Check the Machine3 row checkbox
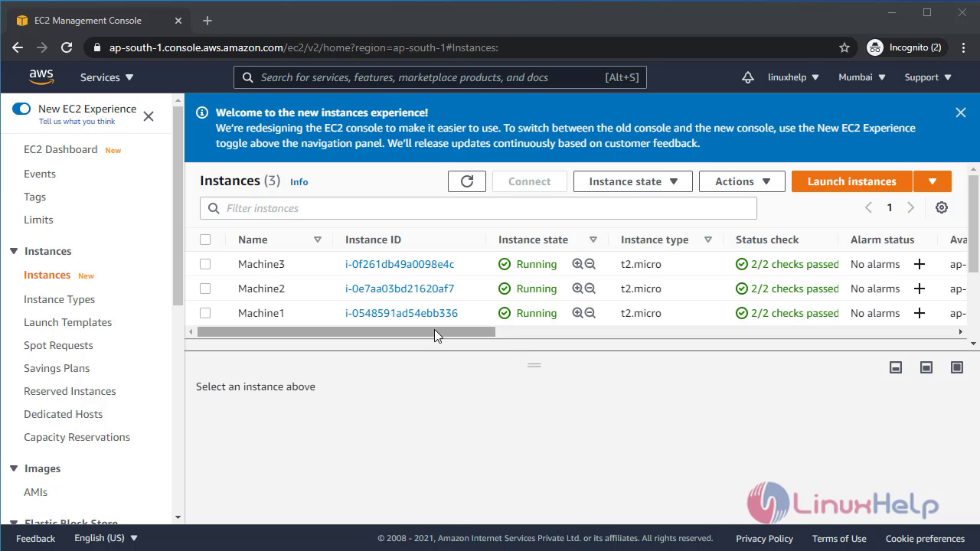 (x=205, y=264)
